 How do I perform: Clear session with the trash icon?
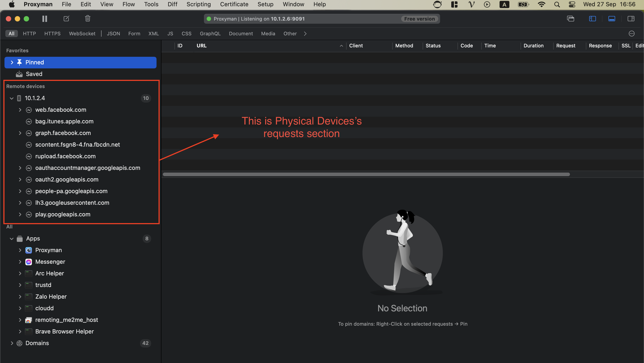[x=87, y=19]
